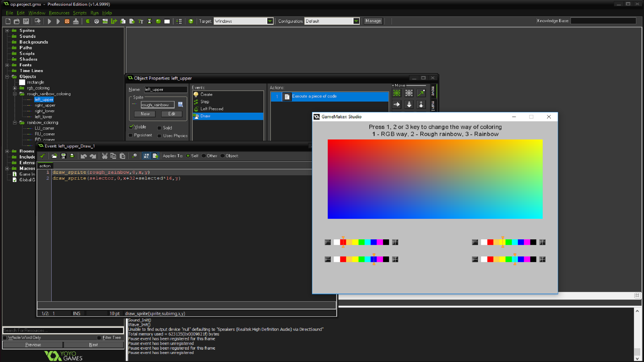The width and height of the screenshot is (644, 362).
Task: Open the Scripts menu
Action: click(80, 13)
